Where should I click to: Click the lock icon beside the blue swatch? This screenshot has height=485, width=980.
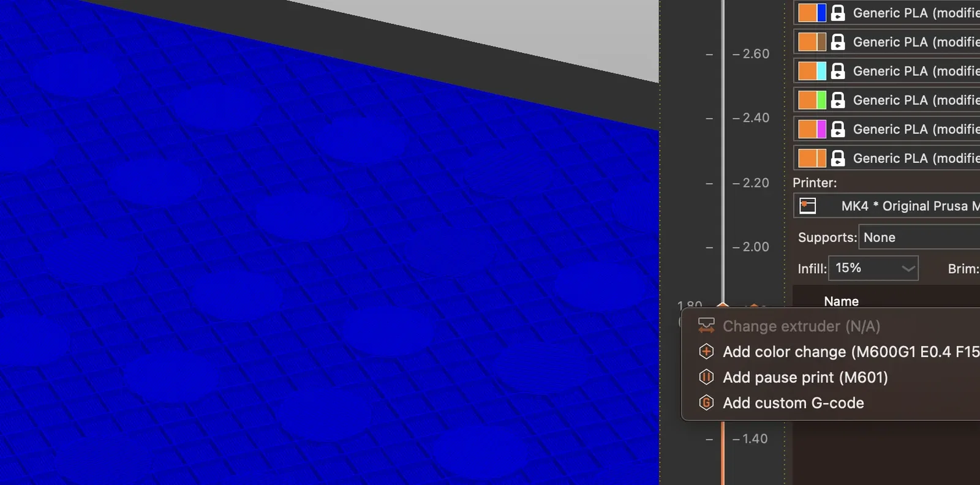click(838, 13)
